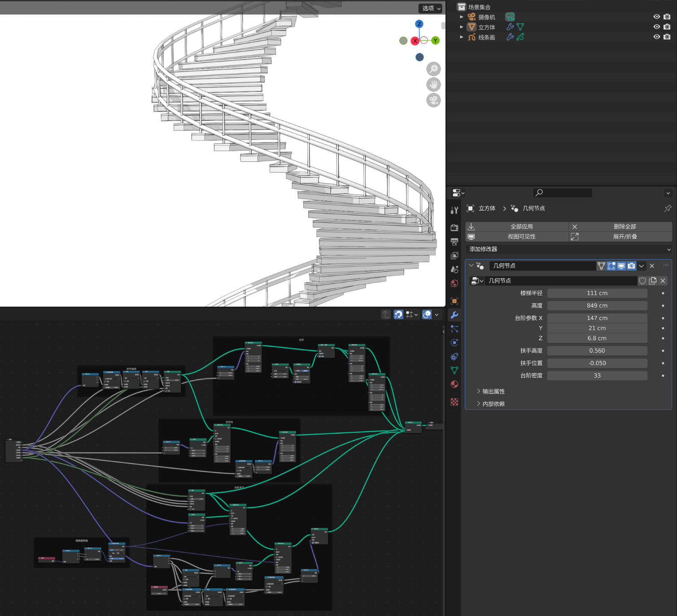This screenshot has width=677, height=616.
Task: Unlink the 几何节点 node group
Action: (663, 281)
